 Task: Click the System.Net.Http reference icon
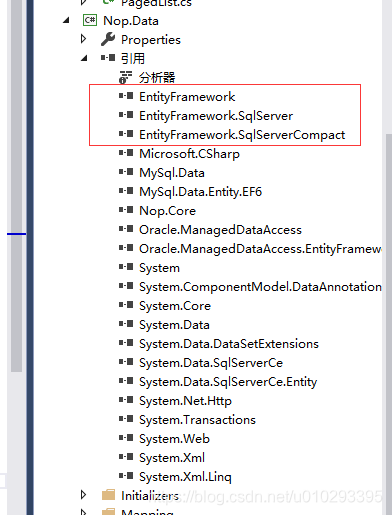pyautogui.click(x=126, y=400)
